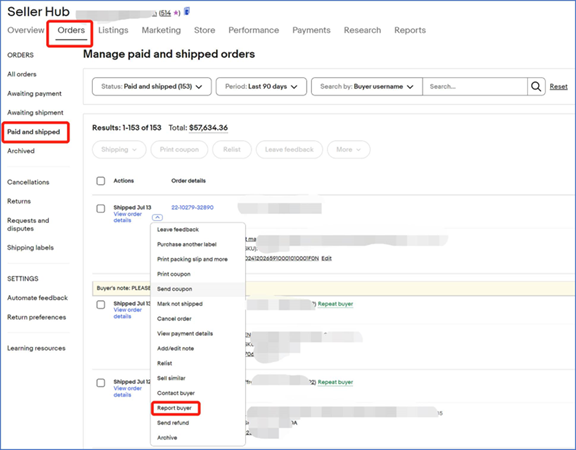The height and width of the screenshot is (450, 576).
Task: Open Awaiting shipment in sidebar
Action: tap(35, 113)
